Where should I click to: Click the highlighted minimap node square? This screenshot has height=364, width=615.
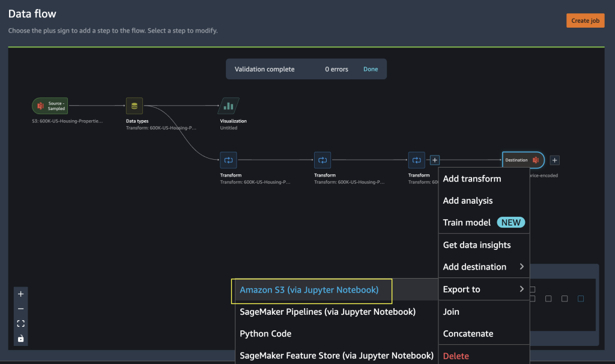581,299
